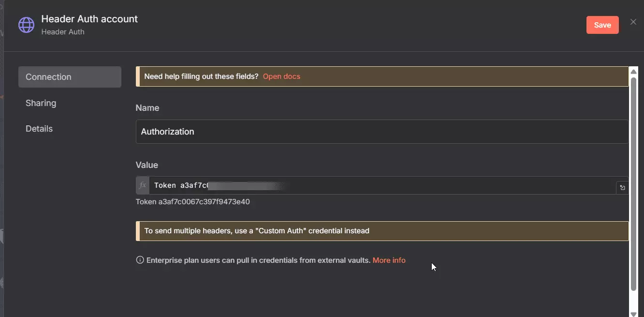Image resolution: width=644 pixels, height=317 pixels.
Task: Click the globe credential icon in header
Action: click(x=26, y=25)
